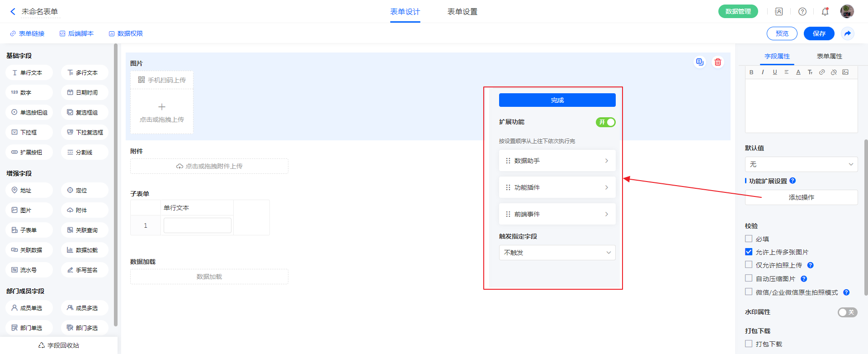The image size is (868, 354).
Task: Turn off the 扩展功能 switch
Action: click(x=605, y=122)
